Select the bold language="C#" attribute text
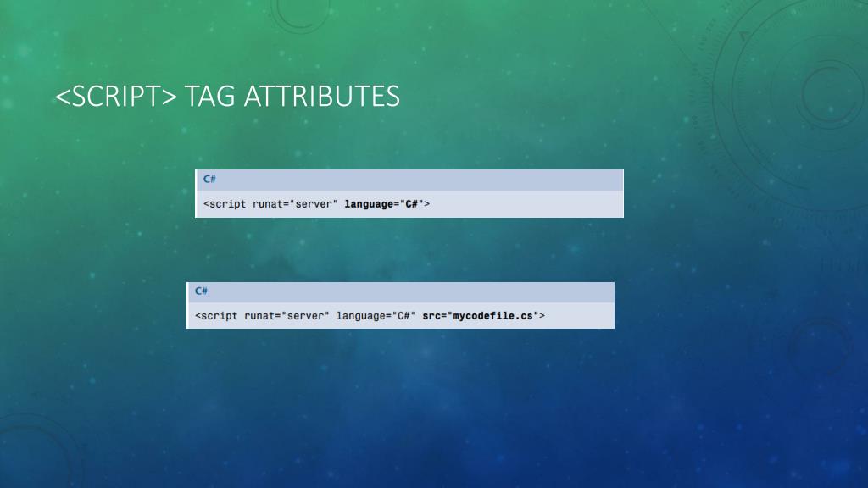The height and width of the screenshot is (488, 868). [384, 204]
